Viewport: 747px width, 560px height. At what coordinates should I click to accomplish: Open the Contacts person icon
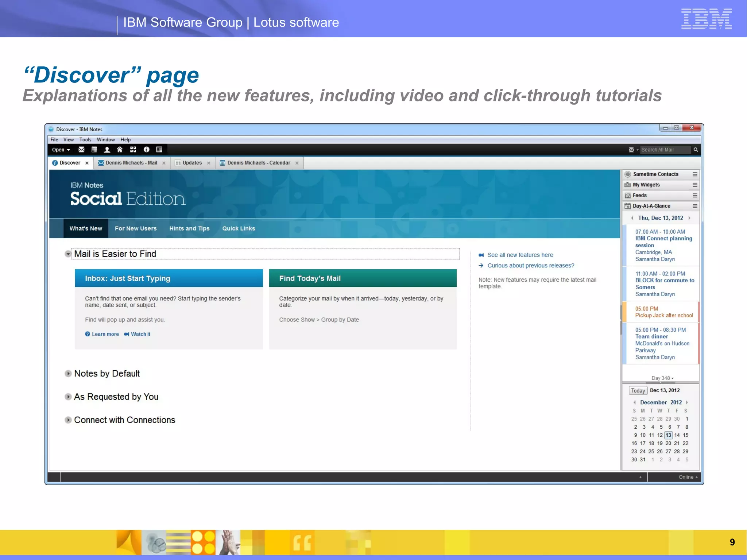pos(107,150)
